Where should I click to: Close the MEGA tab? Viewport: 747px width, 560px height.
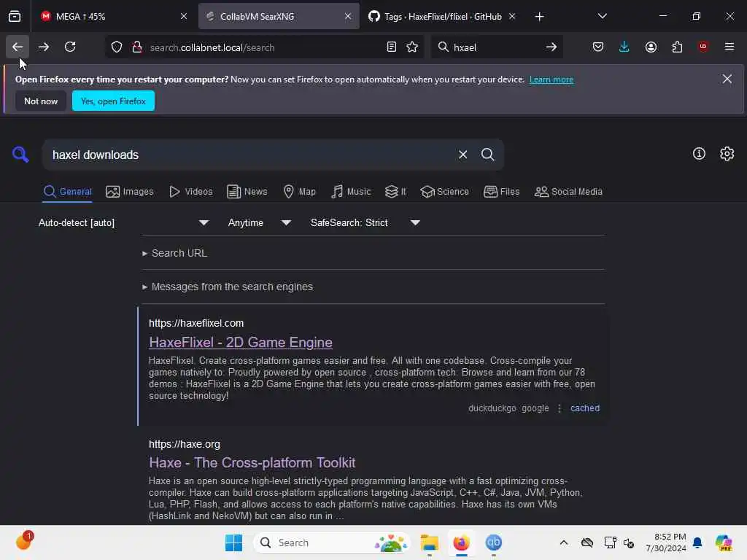point(184,16)
